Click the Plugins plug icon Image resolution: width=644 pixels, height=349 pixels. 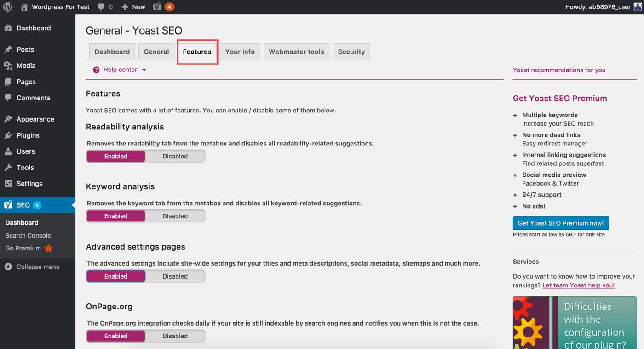(x=8, y=135)
